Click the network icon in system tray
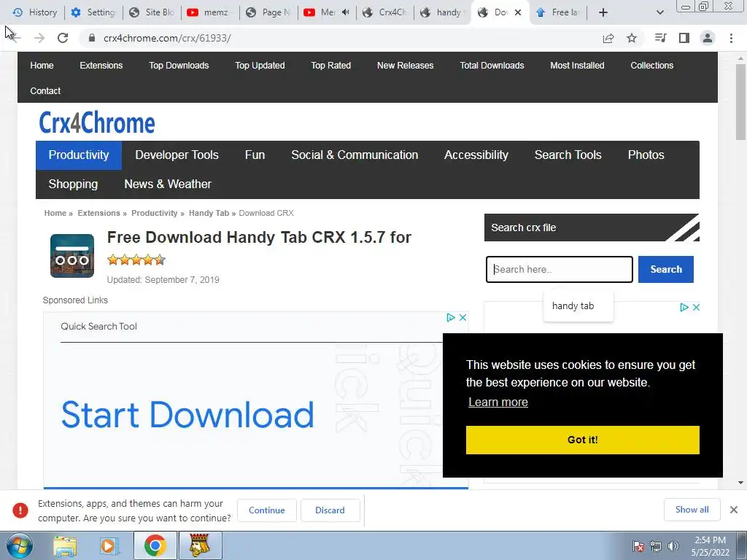The image size is (747, 560). coord(656,546)
